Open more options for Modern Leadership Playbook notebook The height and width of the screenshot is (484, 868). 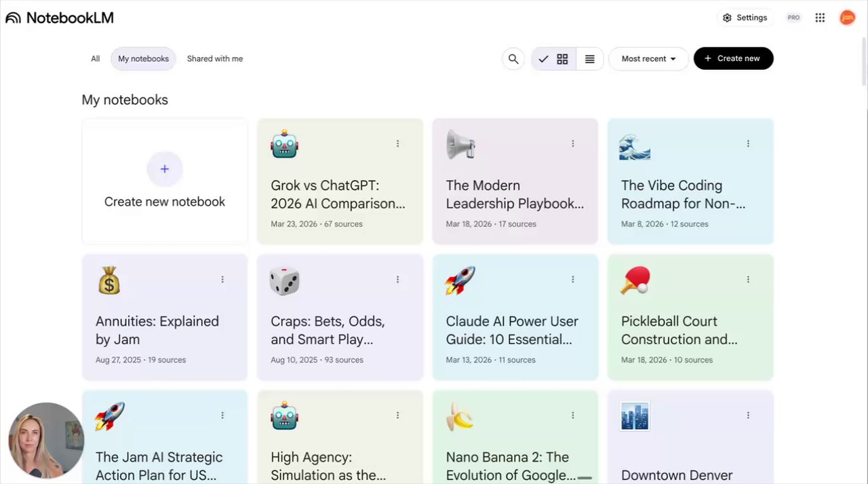pyautogui.click(x=573, y=144)
